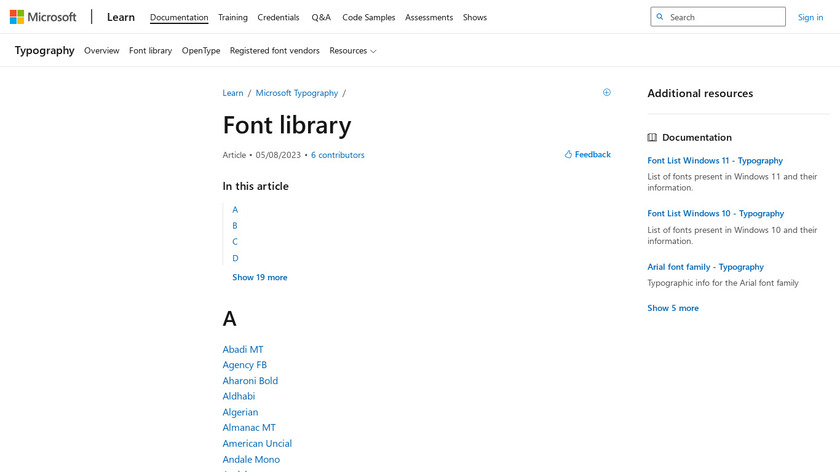The height and width of the screenshot is (472, 840).
Task: Open the Q&A menu item
Action: coord(321,17)
